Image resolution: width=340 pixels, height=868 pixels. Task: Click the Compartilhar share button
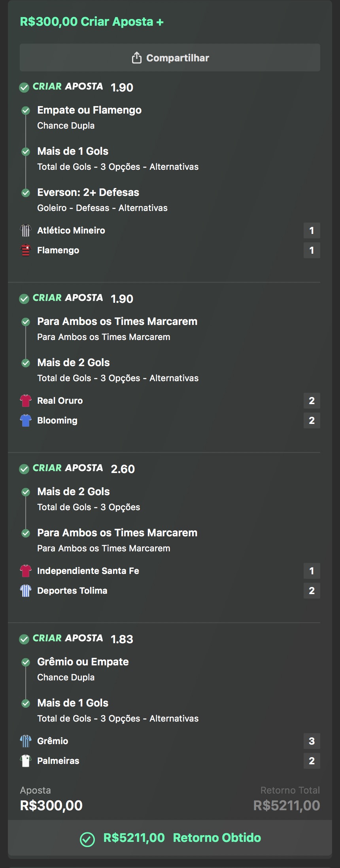170,58
